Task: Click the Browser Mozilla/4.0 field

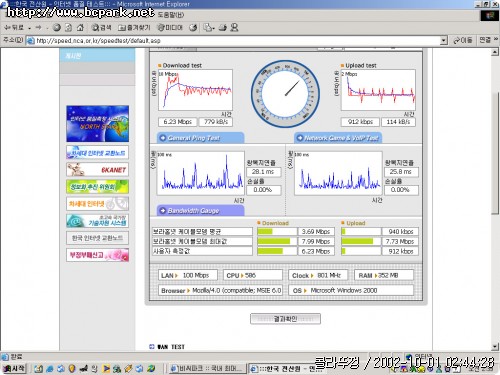Action: [x=220, y=290]
